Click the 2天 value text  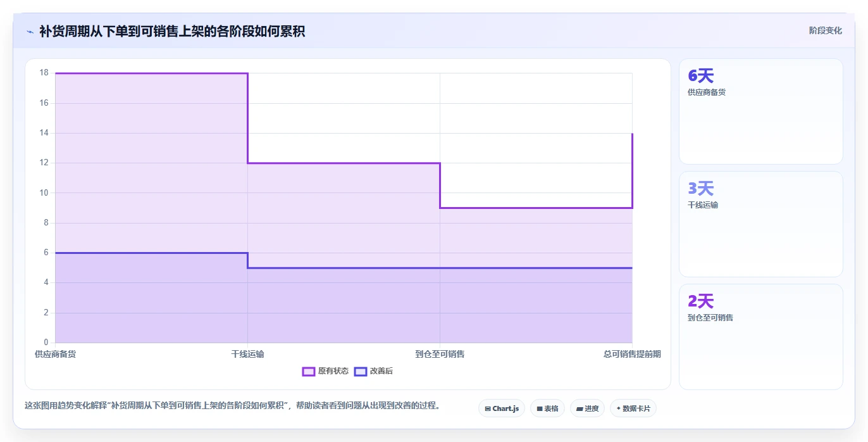(x=700, y=301)
